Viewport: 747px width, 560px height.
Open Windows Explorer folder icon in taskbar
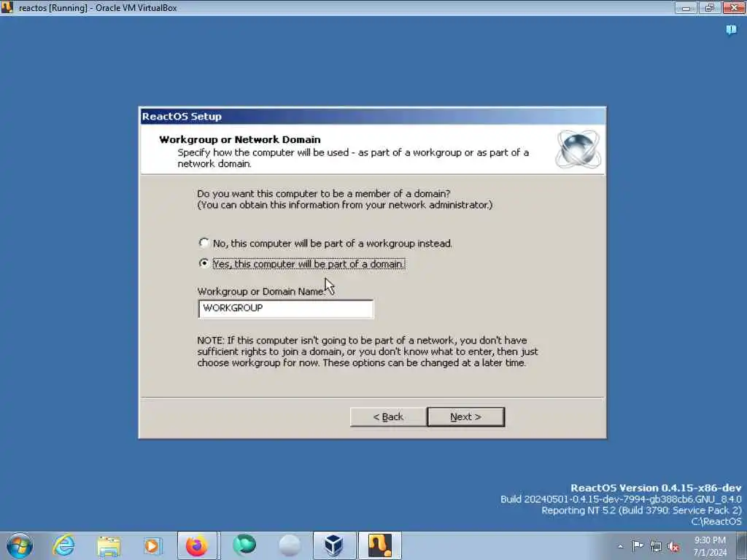(109, 545)
